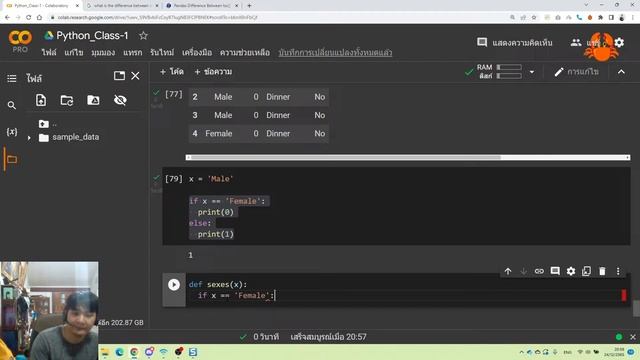The height and width of the screenshot is (360, 640).
Task: Open a new browser tab
Action: point(249,6)
